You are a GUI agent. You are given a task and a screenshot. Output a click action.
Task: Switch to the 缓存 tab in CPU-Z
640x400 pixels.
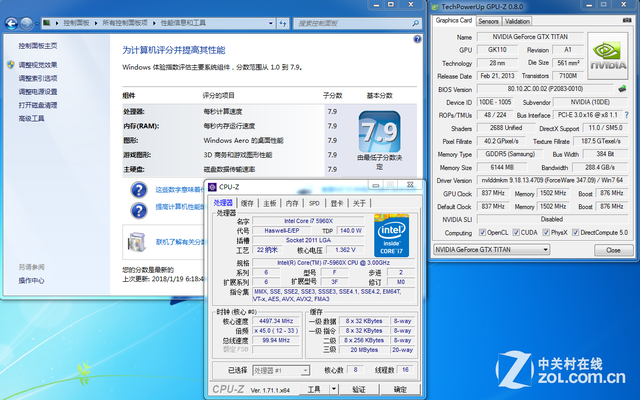point(247,203)
